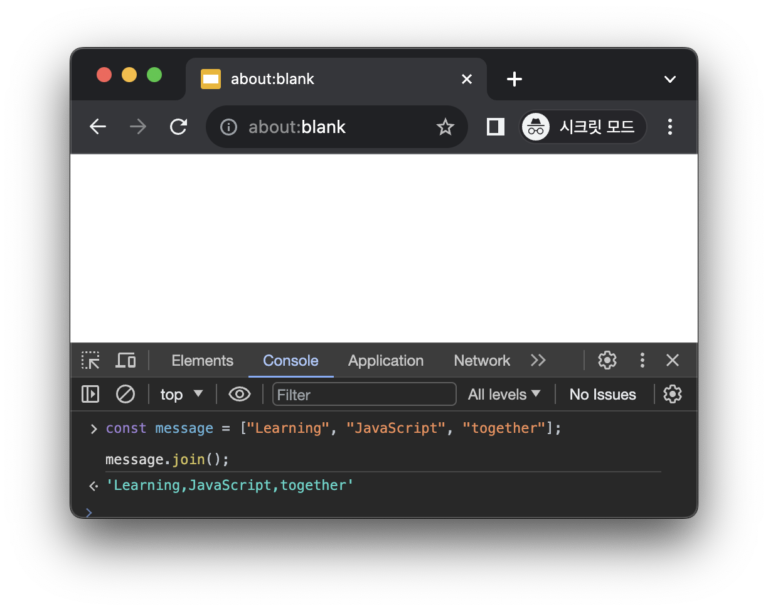
Task: Click the red close window button
Action: pyautogui.click(x=104, y=75)
